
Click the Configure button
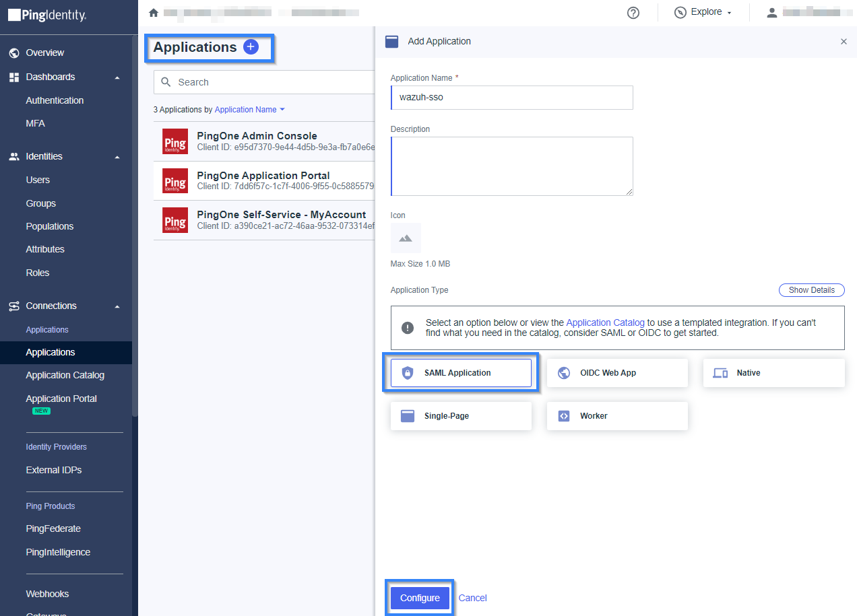point(420,598)
